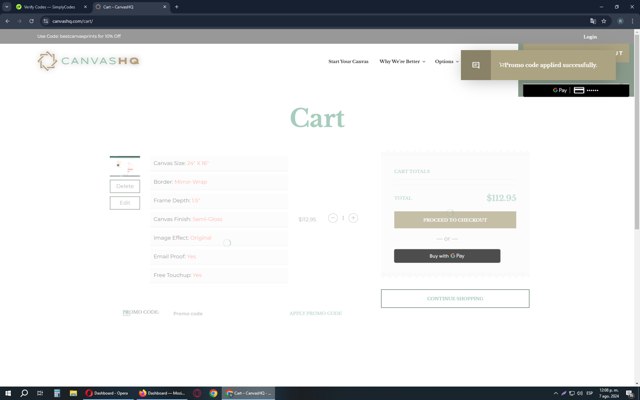Open the Chrome three-dot menu
The image size is (640, 400).
632,21
